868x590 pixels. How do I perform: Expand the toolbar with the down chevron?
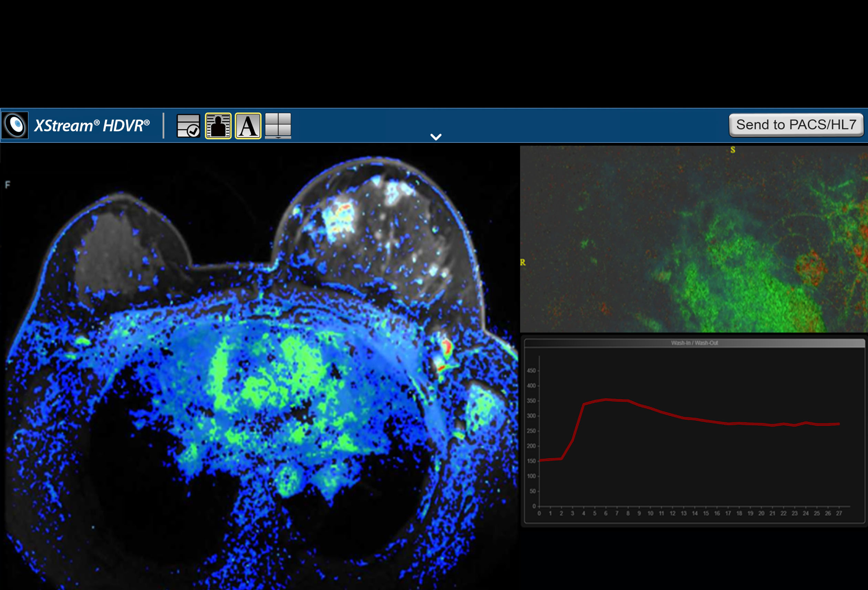436,137
